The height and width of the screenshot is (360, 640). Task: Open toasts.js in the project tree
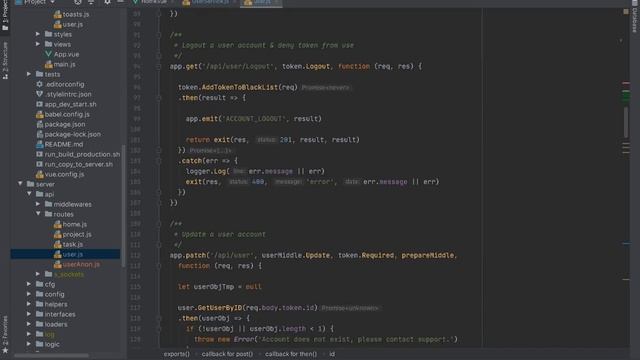click(x=71, y=14)
